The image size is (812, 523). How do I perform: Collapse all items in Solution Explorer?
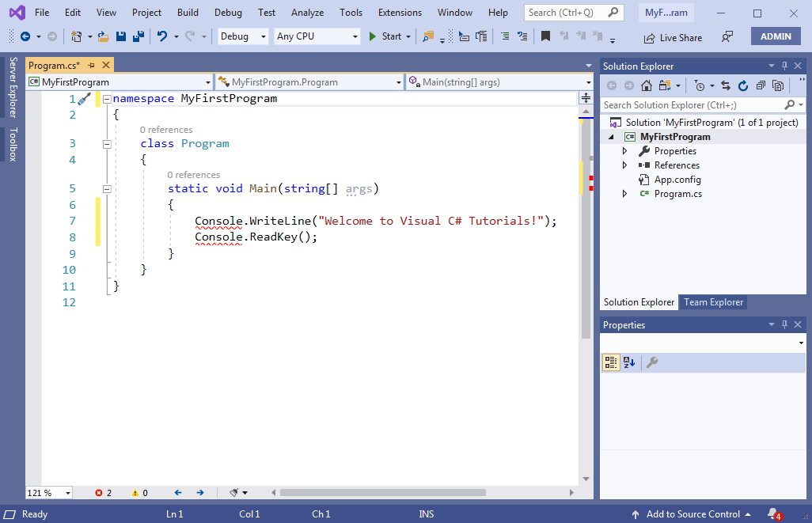(761, 85)
